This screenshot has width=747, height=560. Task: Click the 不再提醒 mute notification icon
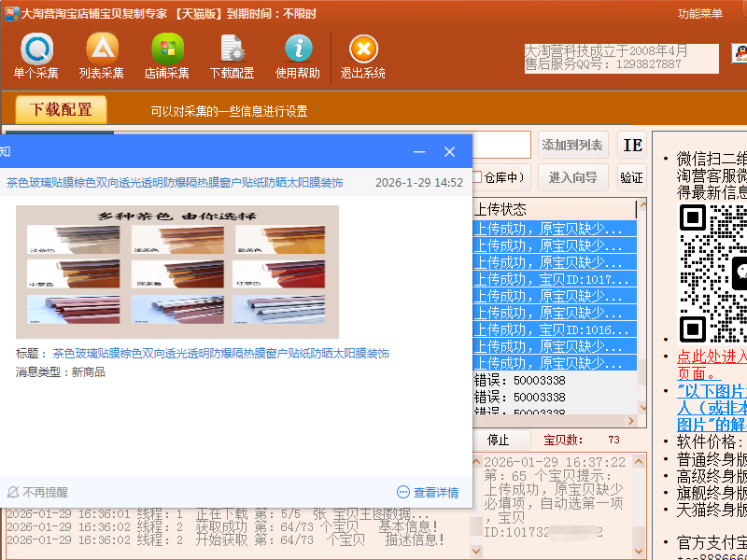[x=13, y=492]
